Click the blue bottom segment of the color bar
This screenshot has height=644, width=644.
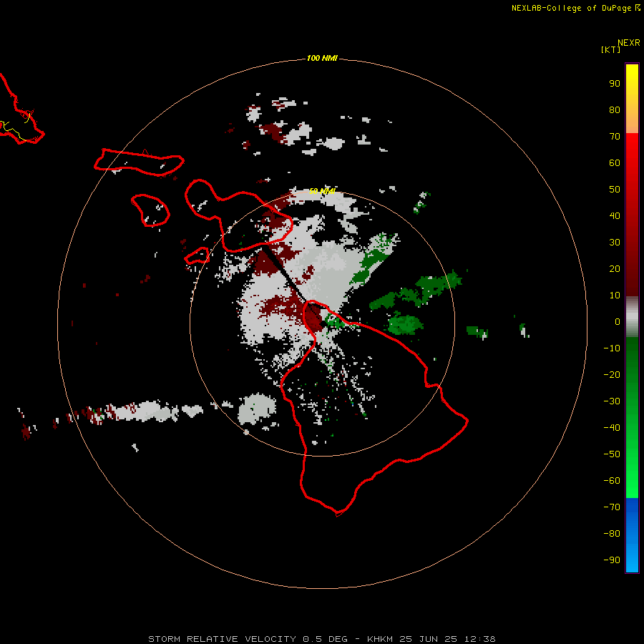(632, 535)
